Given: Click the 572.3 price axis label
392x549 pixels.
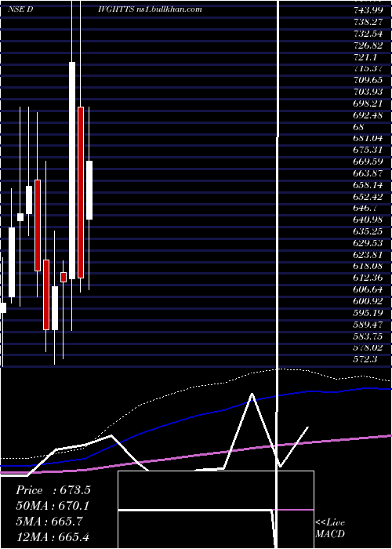Looking at the screenshot, I should [365, 359].
